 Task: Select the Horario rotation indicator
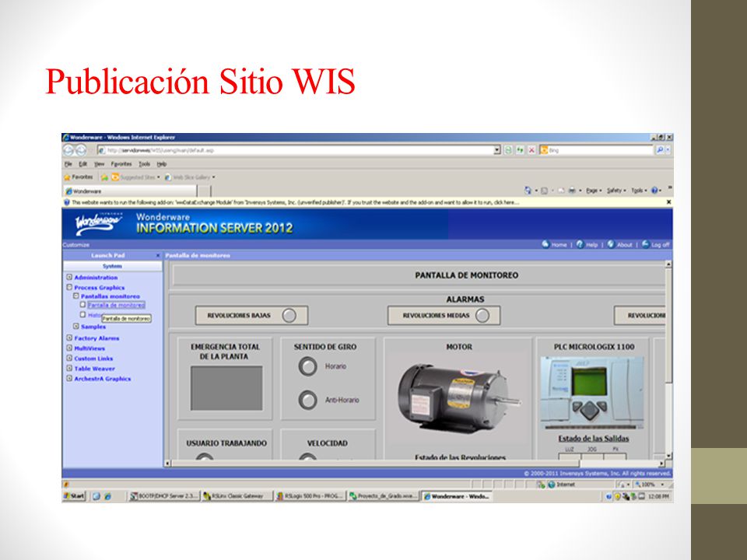[307, 366]
